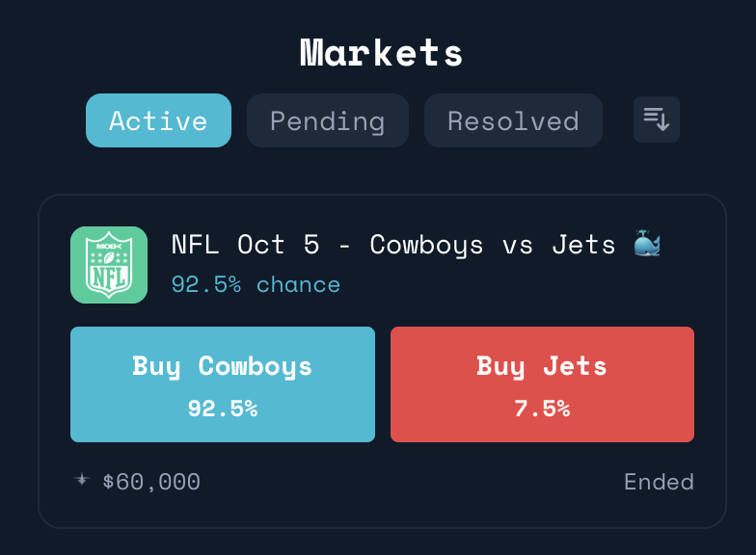
Task: Click the $60,000 volume amount
Action: click(151, 482)
